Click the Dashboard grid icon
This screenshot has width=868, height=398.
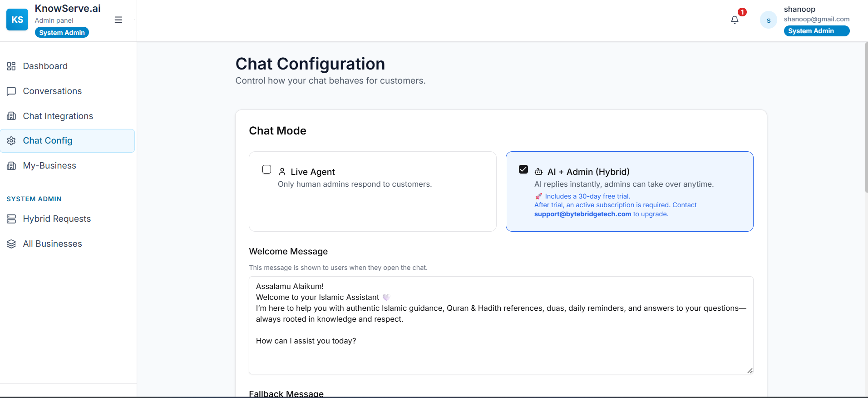click(x=11, y=66)
